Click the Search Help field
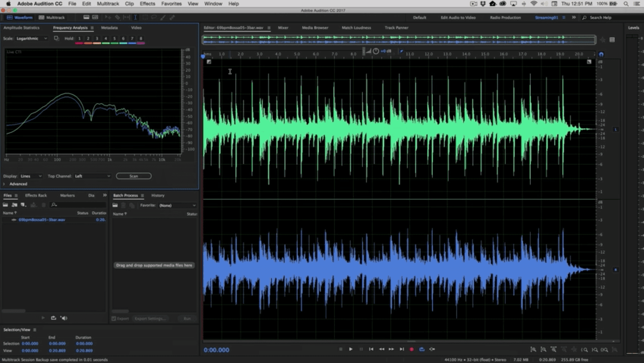 coord(600,17)
